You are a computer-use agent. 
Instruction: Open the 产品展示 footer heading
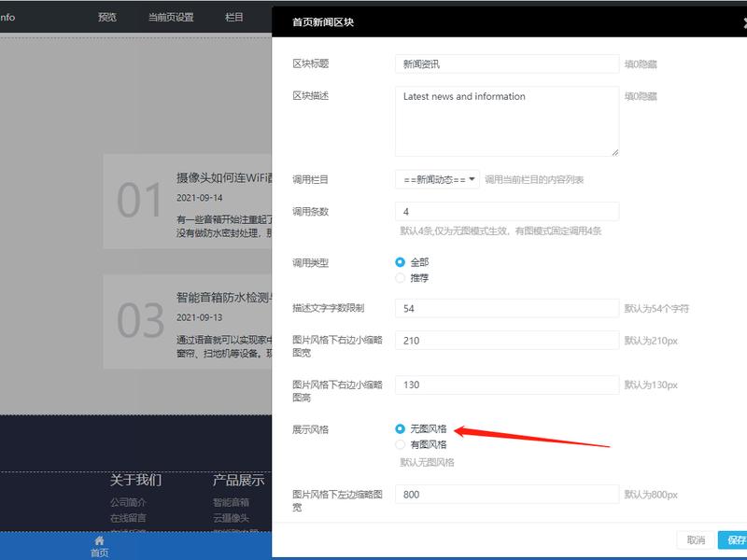(x=238, y=480)
